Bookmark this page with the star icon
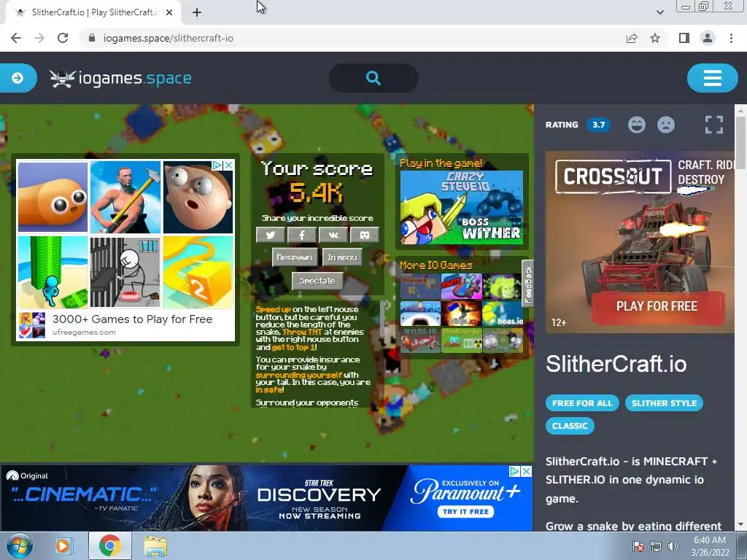 655,38
